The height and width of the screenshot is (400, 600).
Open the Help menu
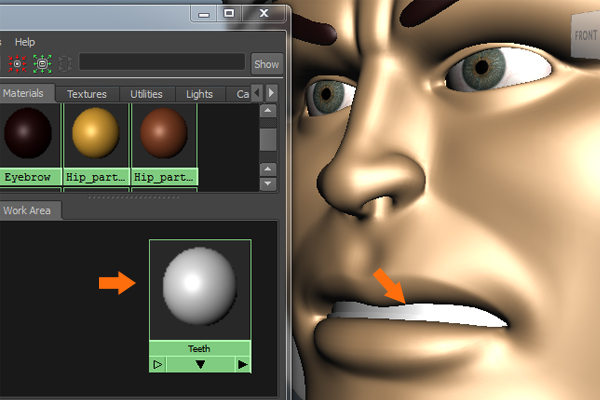pyautogui.click(x=25, y=42)
